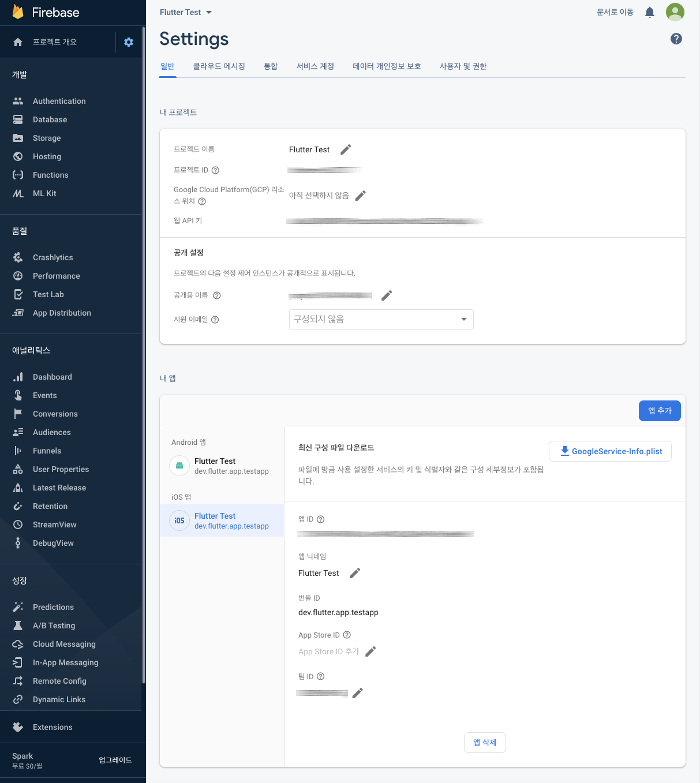Go to docs via 문서로 이동
The height and width of the screenshot is (783, 700).
point(615,12)
